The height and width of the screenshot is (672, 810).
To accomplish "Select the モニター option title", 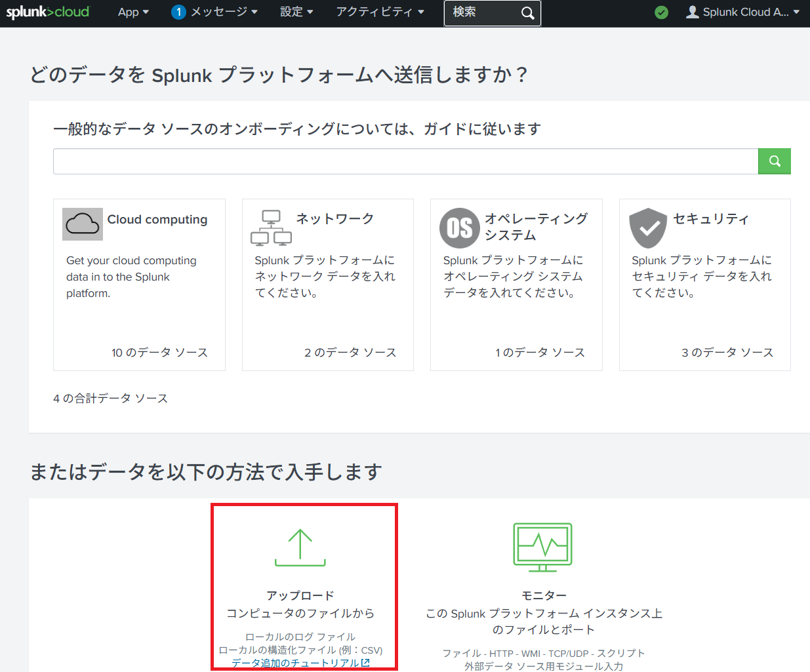I will pos(544,595).
